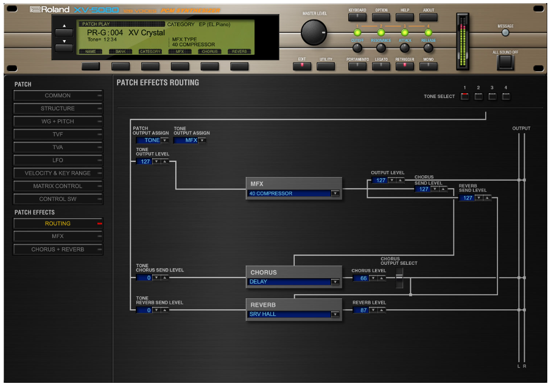Open the Patch Output Assign dropdown
Viewport: 554px width, 392px height.
164,140
